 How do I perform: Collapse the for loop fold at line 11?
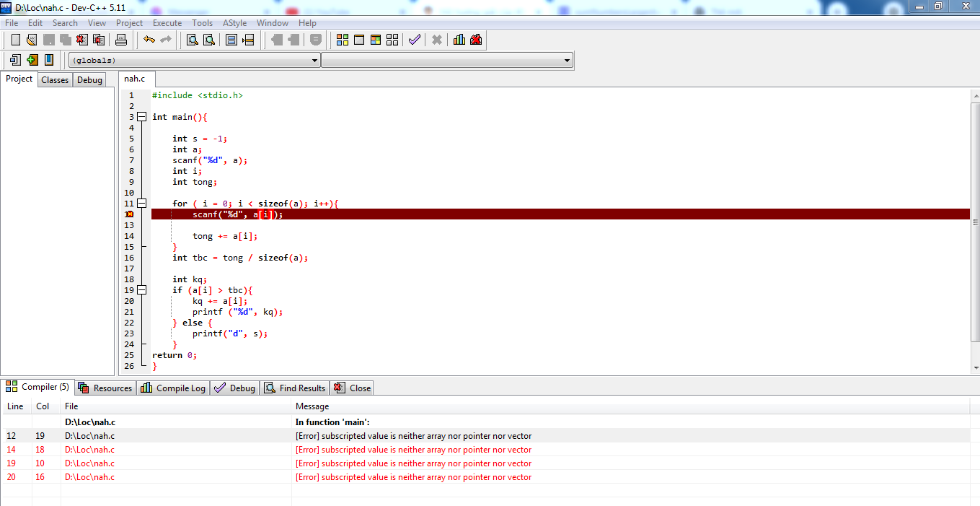click(x=141, y=204)
